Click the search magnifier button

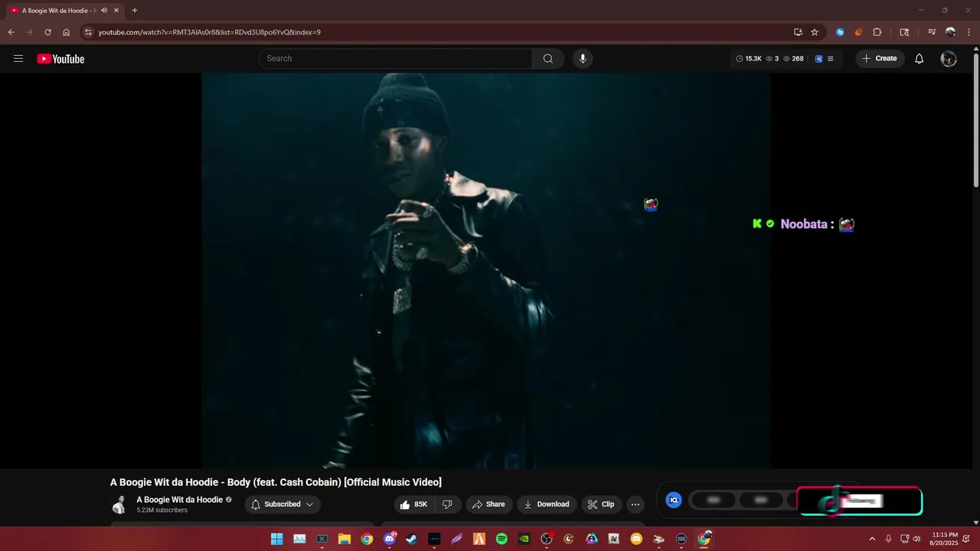click(x=548, y=59)
